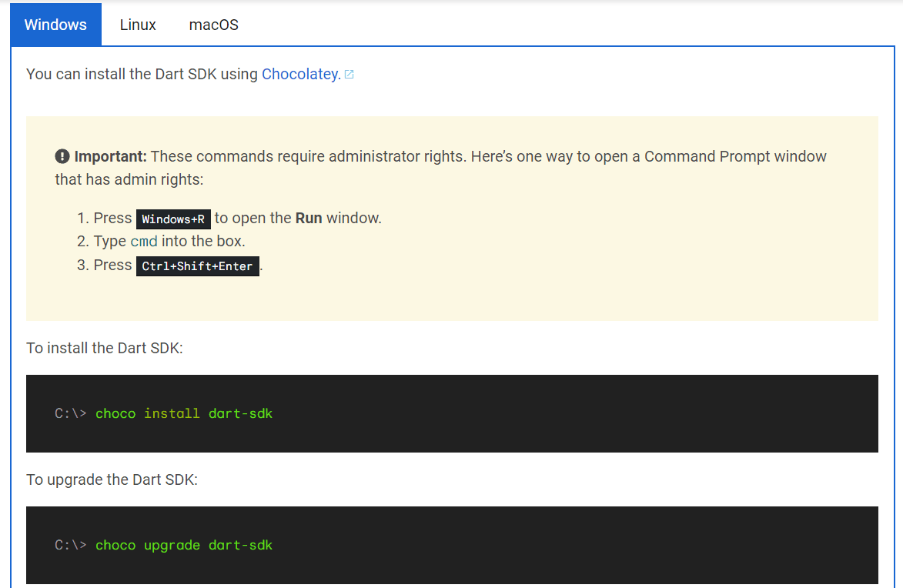Click the choco install dart-sdk command
Viewport: 903px width, 588px height.
coord(184,413)
